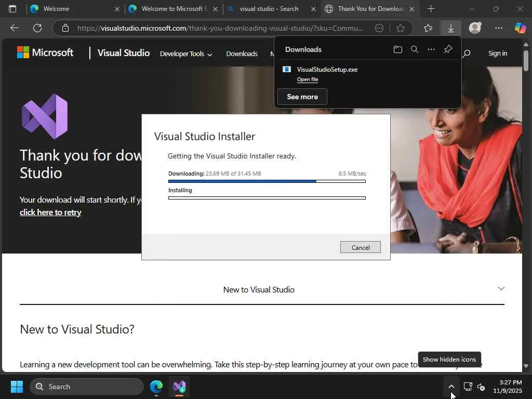The height and width of the screenshot is (399, 532).
Task: Open the network status tray icon
Action: (468, 387)
